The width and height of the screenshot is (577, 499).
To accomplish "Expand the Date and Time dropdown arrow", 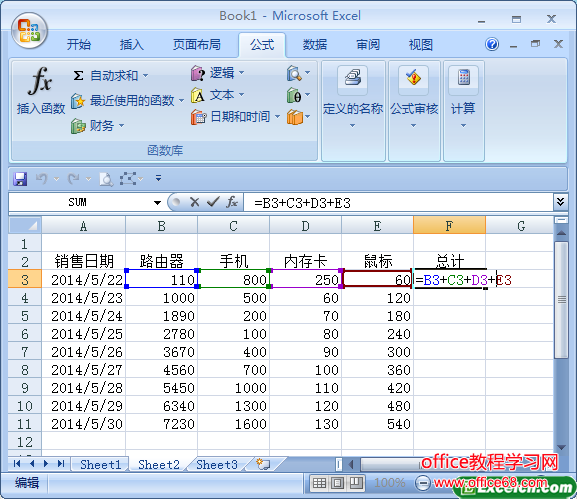I will pyautogui.click(x=277, y=117).
